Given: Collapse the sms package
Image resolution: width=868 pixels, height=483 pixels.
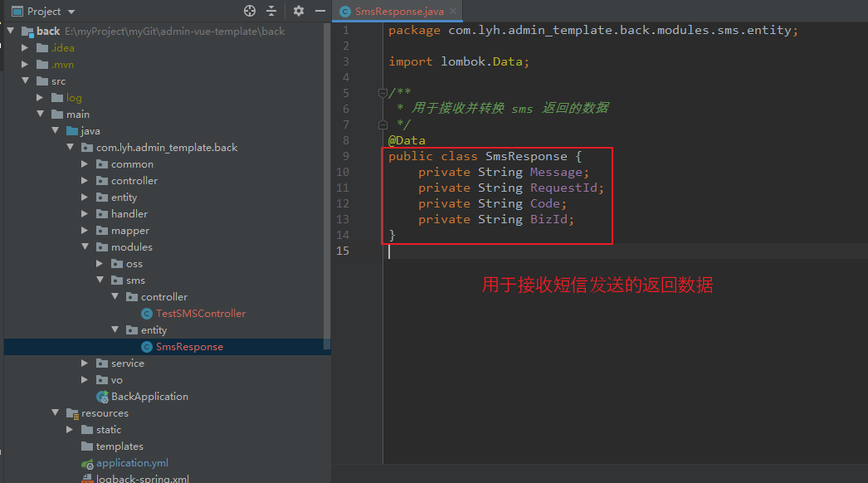Looking at the screenshot, I should (x=100, y=281).
